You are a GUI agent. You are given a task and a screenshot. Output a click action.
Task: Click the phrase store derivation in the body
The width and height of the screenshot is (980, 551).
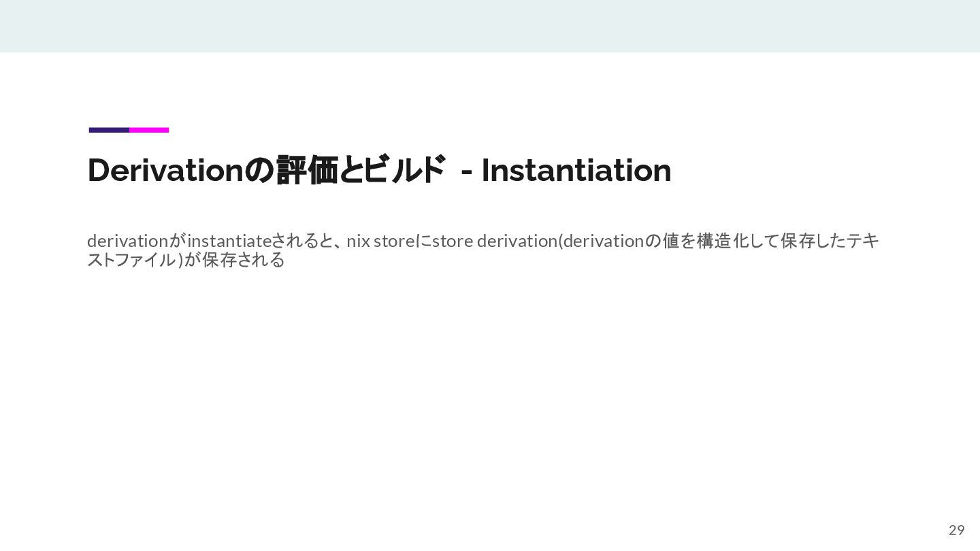pos(495,241)
